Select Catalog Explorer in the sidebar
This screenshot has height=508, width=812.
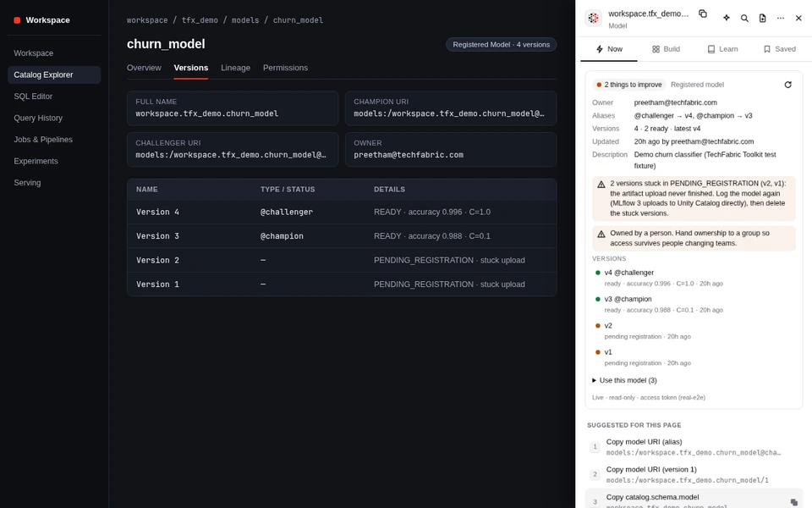coord(54,75)
